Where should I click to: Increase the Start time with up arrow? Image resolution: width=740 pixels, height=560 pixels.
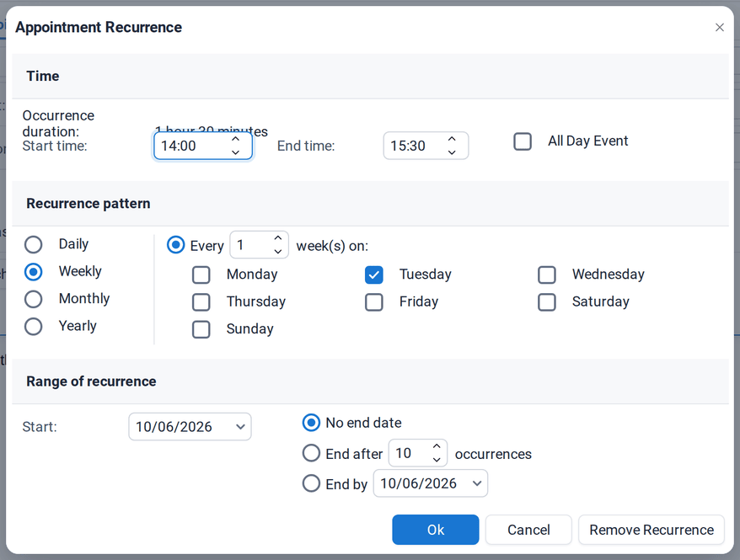click(235, 140)
